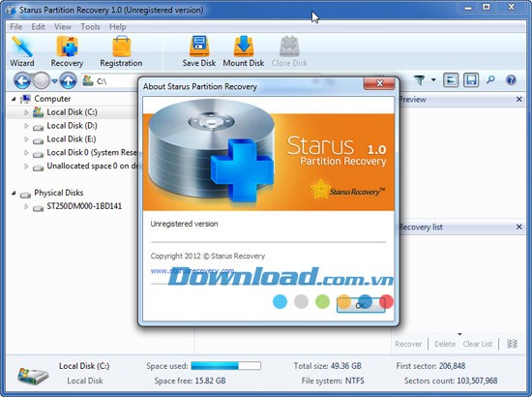This screenshot has height=397, width=532.
Task: Click the Recover button
Action: tap(408, 344)
